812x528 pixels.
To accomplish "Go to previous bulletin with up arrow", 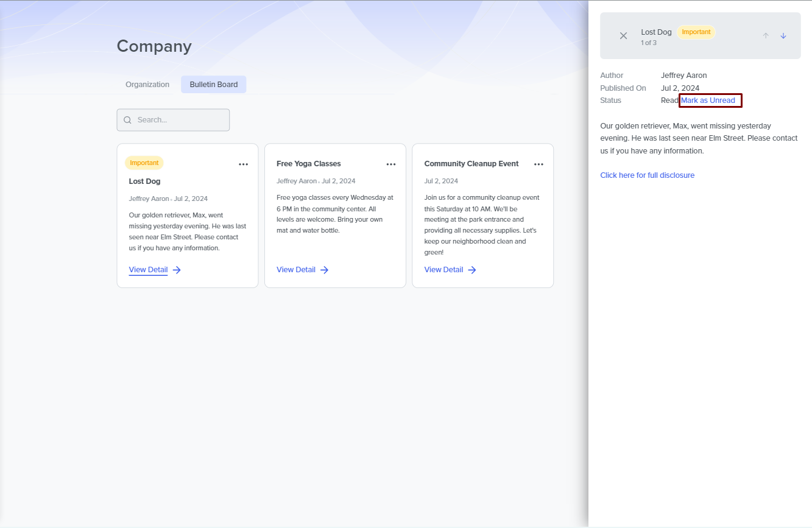I will click(766, 36).
